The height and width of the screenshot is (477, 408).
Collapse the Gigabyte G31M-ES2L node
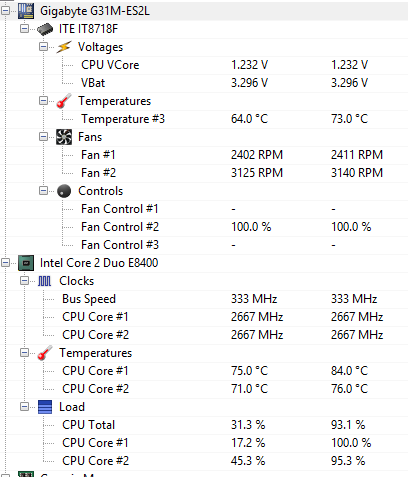(5, 11)
